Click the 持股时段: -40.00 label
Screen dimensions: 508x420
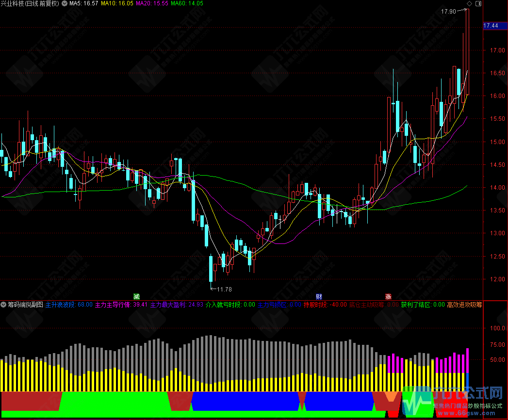tap(325, 305)
